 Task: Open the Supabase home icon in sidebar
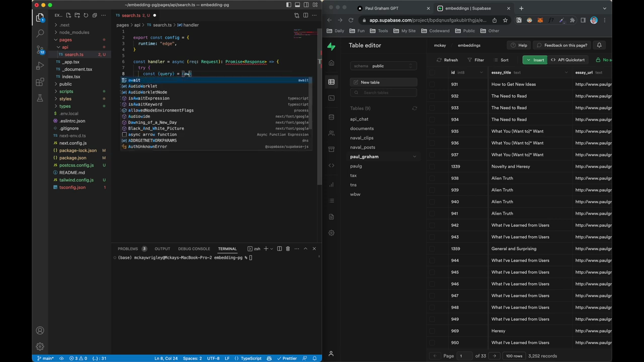[x=331, y=63]
